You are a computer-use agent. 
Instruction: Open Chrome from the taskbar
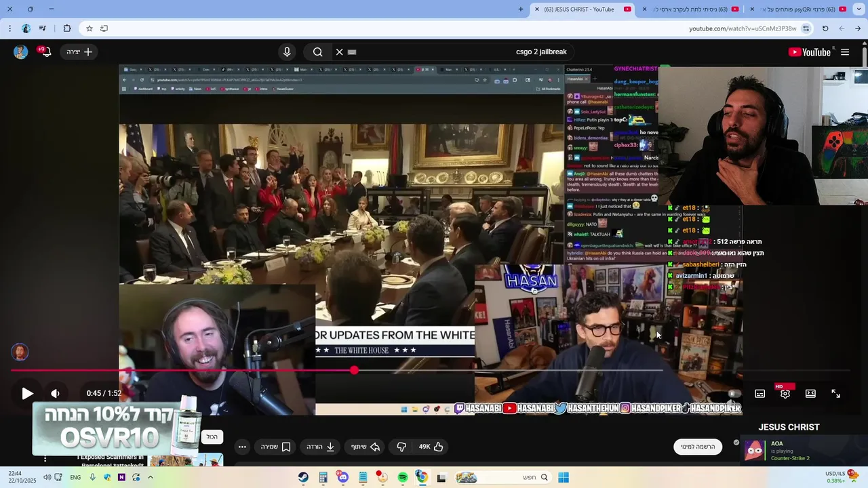tap(421, 478)
